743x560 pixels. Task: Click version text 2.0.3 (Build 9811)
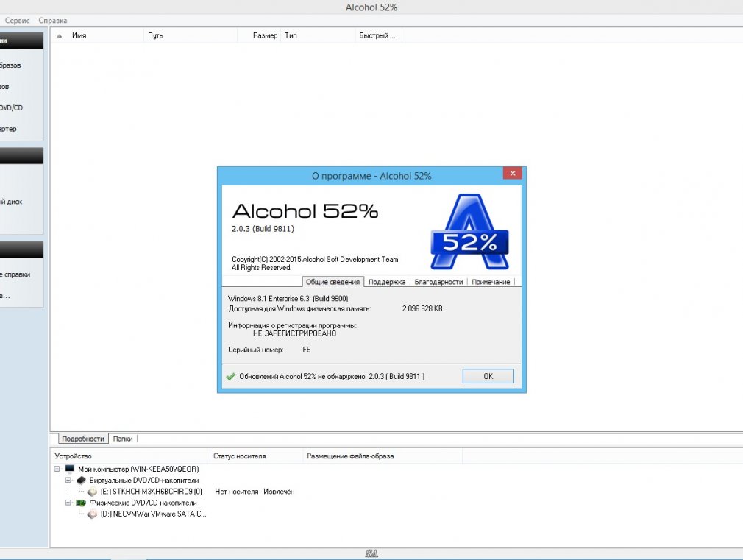pyautogui.click(x=263, y=229)
